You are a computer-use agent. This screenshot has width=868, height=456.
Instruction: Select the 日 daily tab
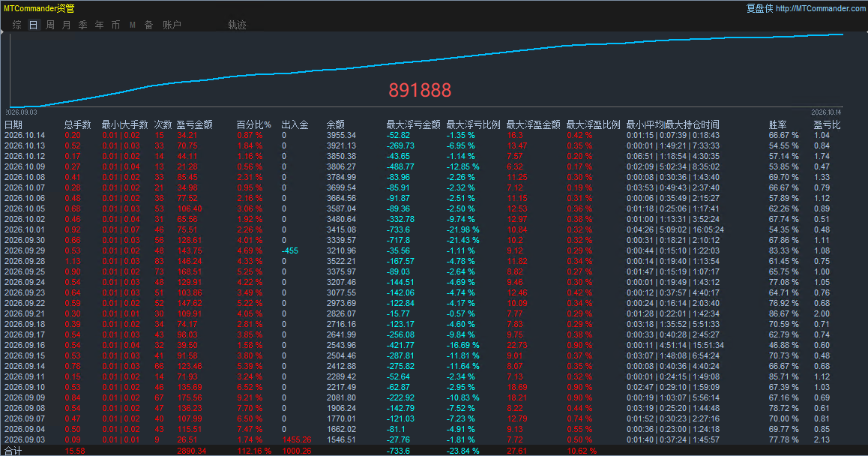(x=33, y=25)
